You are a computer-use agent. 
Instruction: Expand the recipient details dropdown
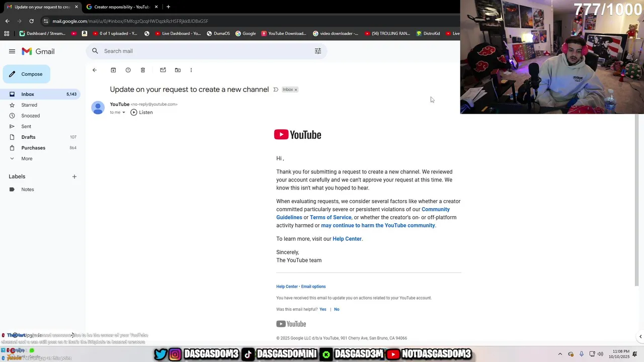tap(124, 112)
